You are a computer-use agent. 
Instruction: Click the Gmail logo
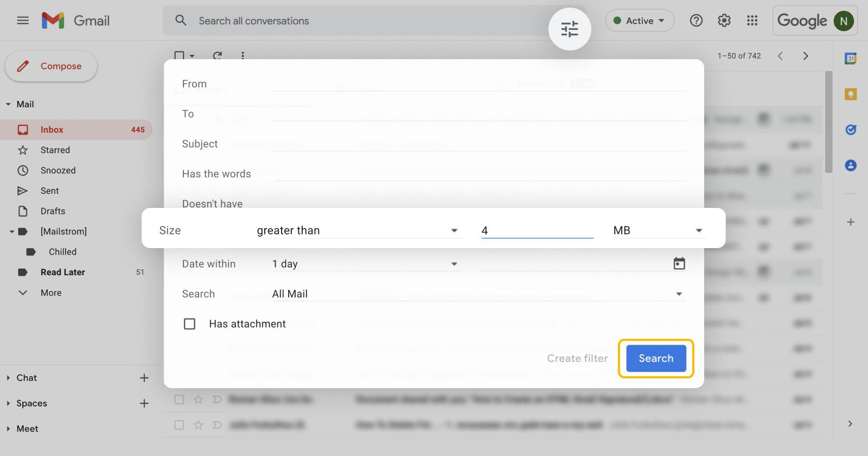point(76,21)
